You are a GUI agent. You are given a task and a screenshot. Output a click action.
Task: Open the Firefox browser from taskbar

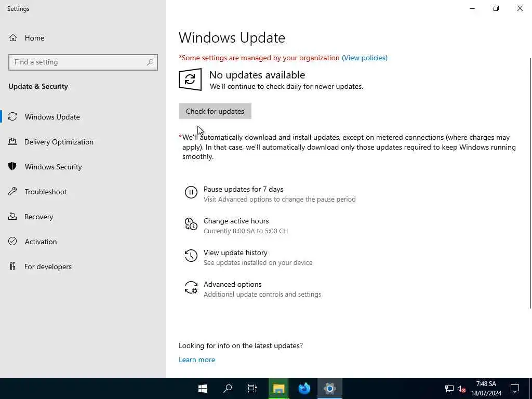pyautogui.click(x=304, y=389)
